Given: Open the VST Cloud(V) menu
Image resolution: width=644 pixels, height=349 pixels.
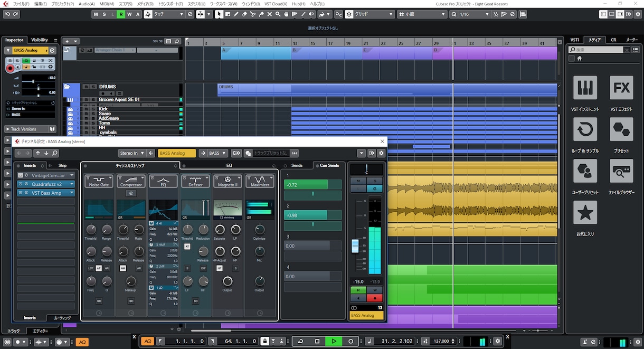Looking at the screenshot, I should click(x=276, y=4).
